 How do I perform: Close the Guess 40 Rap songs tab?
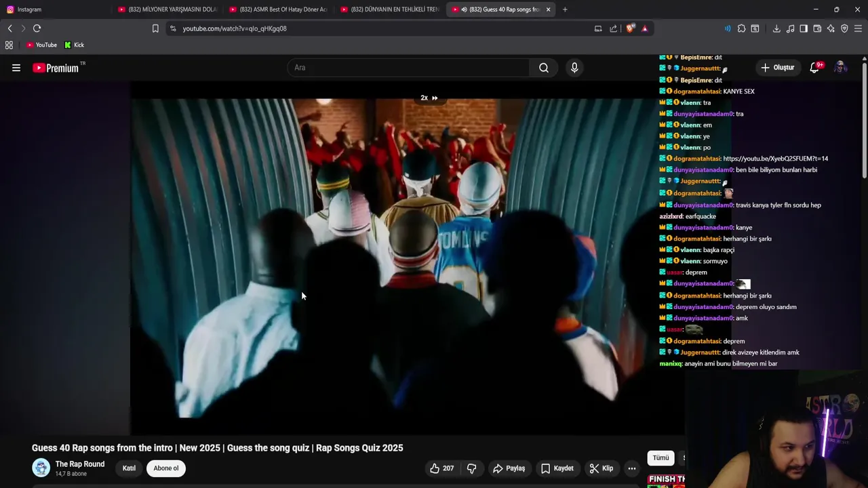pos(548,9)
